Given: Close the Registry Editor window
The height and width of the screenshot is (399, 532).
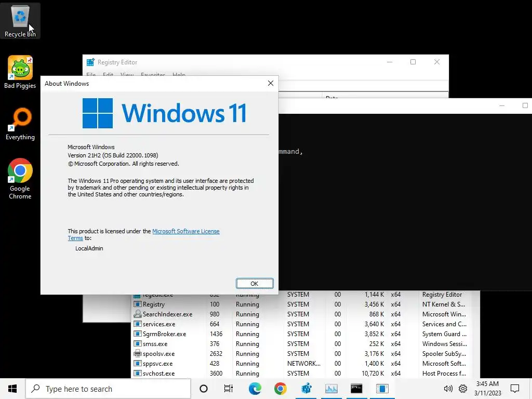Looking at the screenshot, I should [x=436, y=62].
